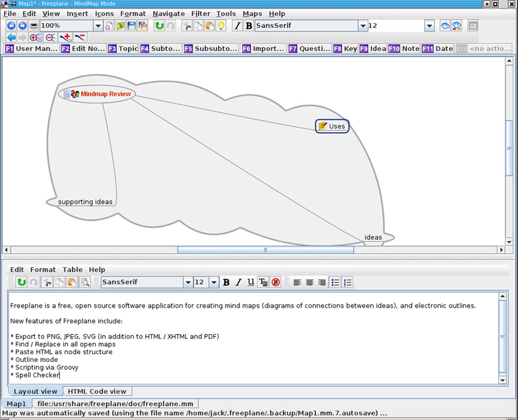Open the 100% zoom dropdown

(x=98, y=26)
